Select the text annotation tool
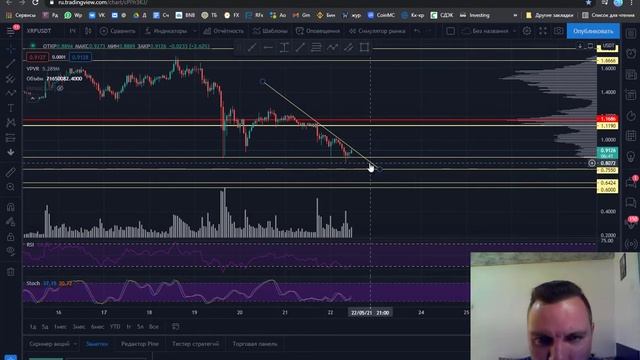Screen dimensions: 640x360 pos(11,108)
